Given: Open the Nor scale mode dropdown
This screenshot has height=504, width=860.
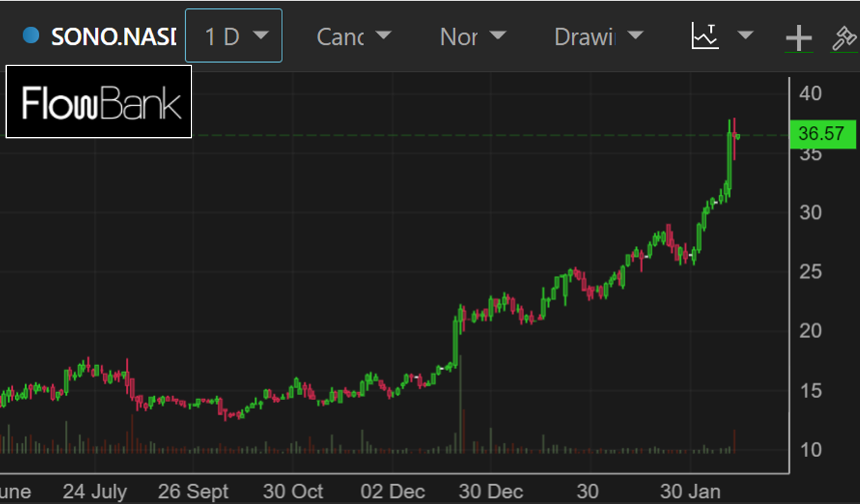Looking at the screenshot, I should pyautogui.click(x=472, y=36).
